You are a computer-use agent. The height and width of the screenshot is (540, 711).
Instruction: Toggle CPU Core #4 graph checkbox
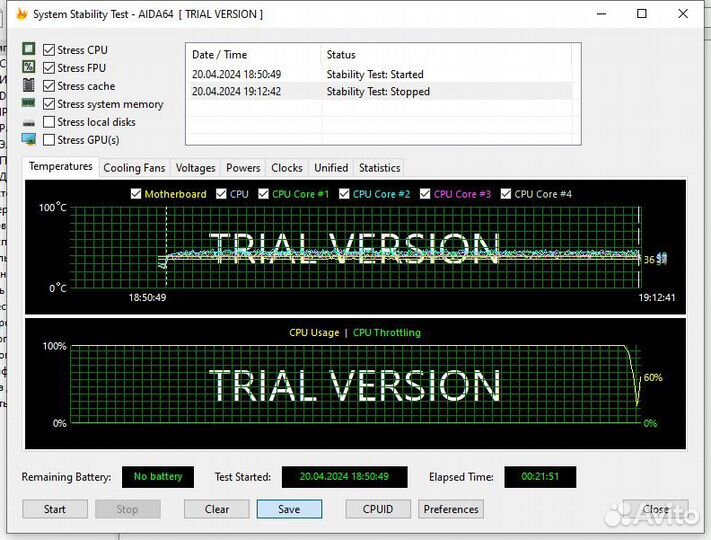click(506, 194)
